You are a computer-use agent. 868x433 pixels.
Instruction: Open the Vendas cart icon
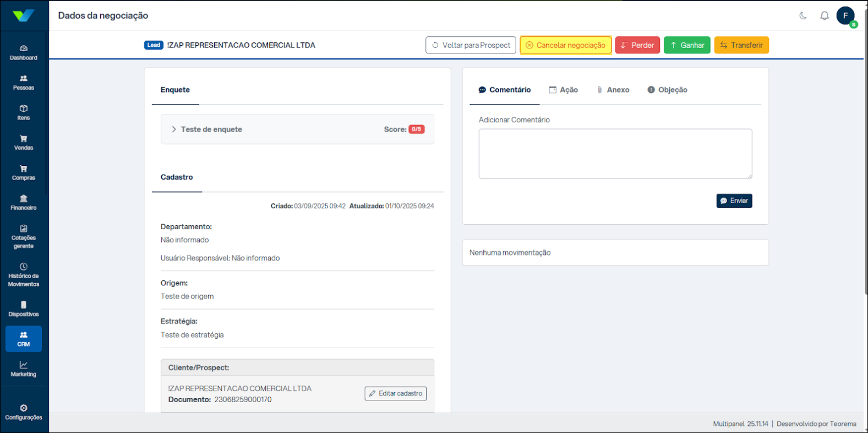coord(24,139)
